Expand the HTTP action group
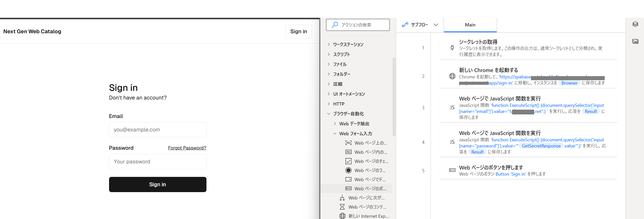 pyautogui.click(x=329, y=104)
